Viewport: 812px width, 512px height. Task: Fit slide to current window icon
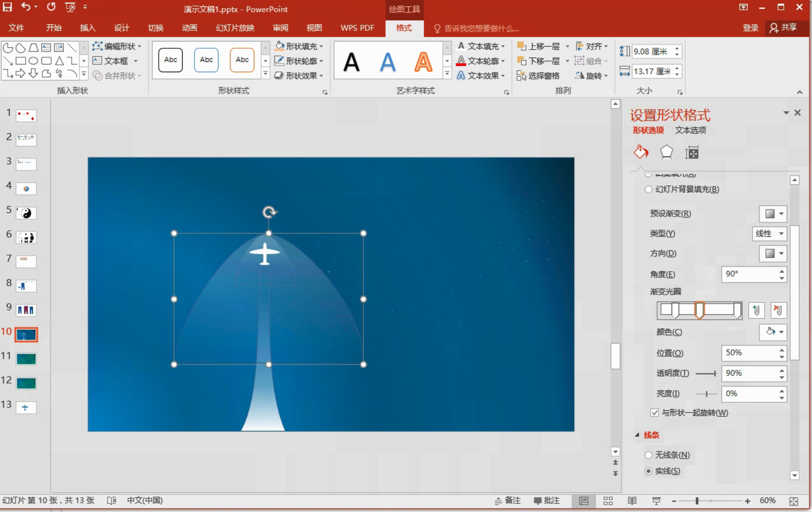click(x=794, y=501)
